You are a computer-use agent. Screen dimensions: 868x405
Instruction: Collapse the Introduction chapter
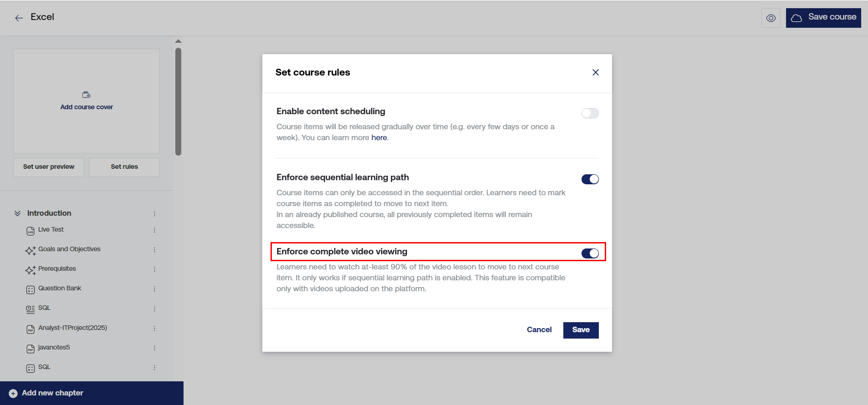click(x=17, y=213)
